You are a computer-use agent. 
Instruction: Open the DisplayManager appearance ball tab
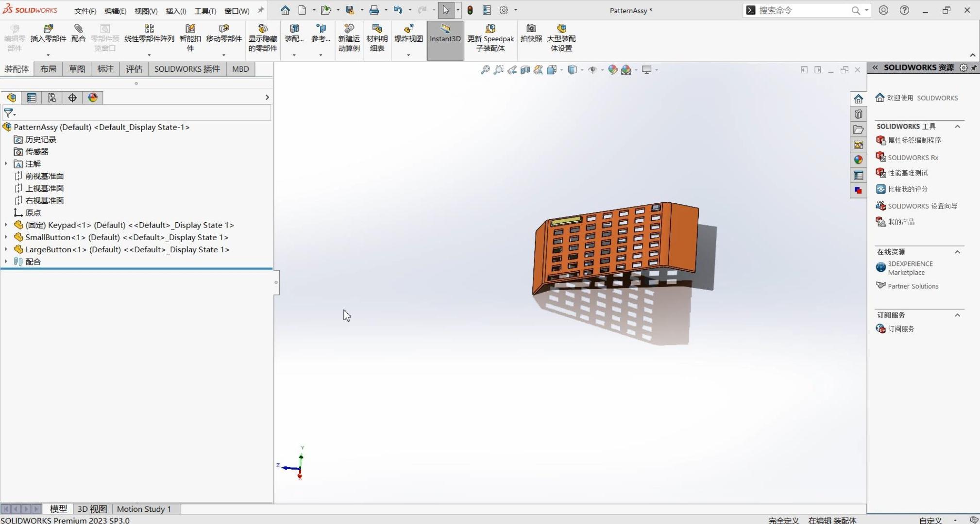tap(93, 98)
